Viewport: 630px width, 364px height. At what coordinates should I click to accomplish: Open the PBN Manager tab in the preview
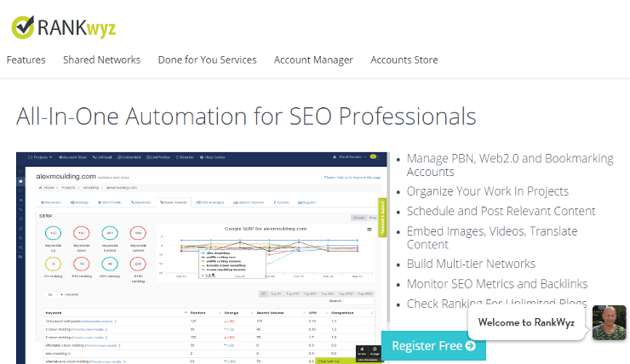pyautogui.click(x=210, y=202)
